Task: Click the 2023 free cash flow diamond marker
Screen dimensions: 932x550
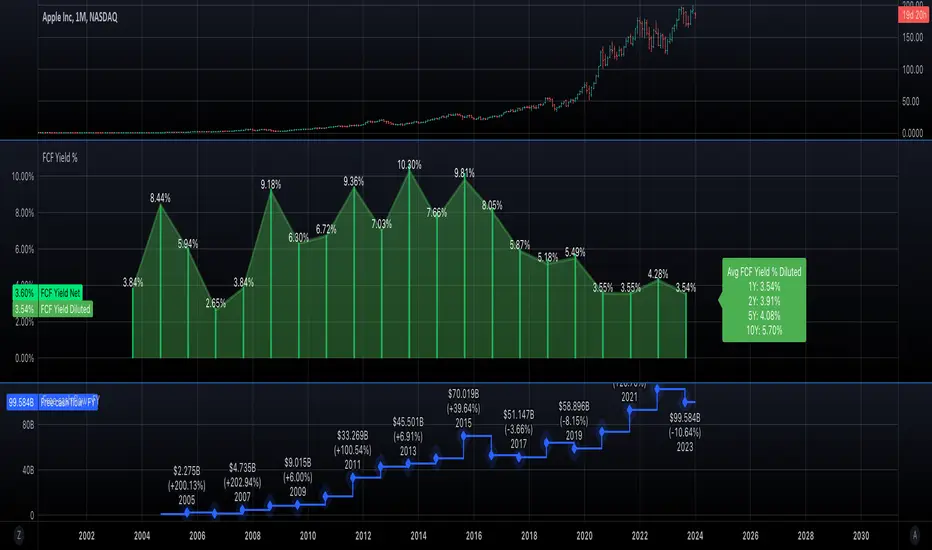Action: [687, 401]
